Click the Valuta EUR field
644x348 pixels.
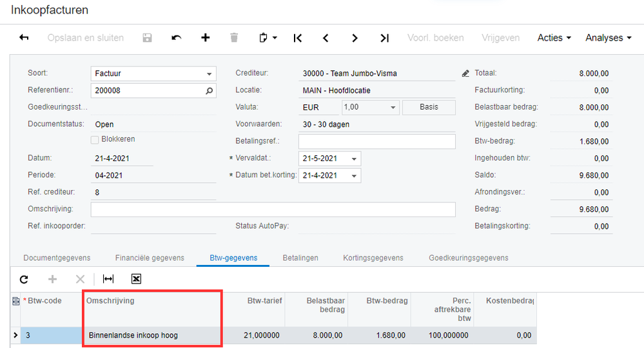[x=319, y=108]
